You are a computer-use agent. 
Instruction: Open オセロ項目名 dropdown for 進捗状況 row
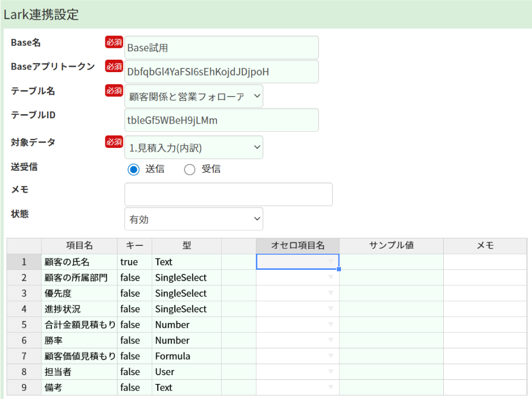coord(331,309)
